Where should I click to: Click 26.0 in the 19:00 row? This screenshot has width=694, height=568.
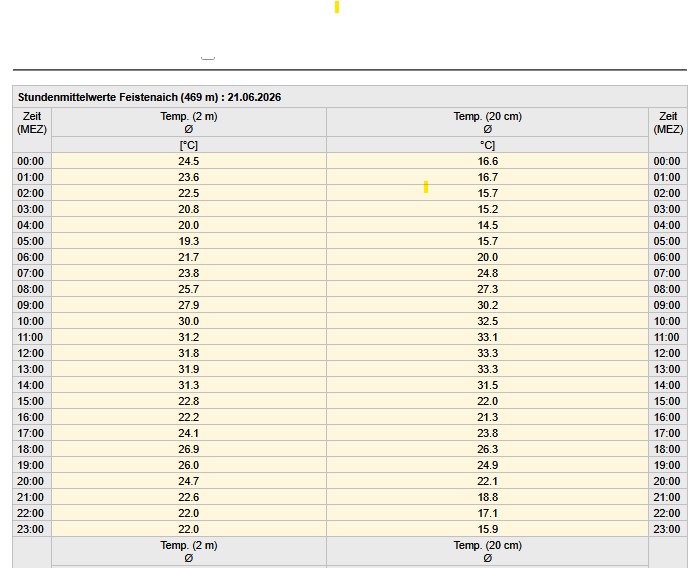tap(189, 465)
